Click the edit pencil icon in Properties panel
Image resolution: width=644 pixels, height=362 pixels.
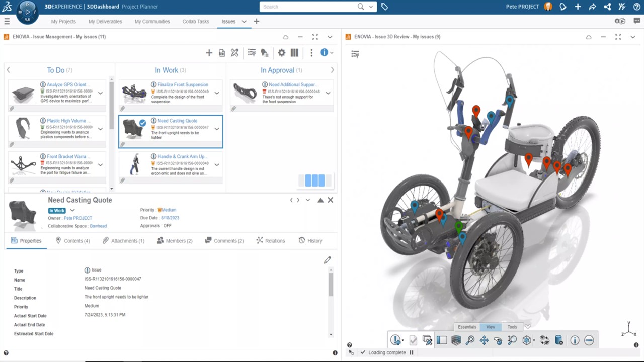pos(328,260)
